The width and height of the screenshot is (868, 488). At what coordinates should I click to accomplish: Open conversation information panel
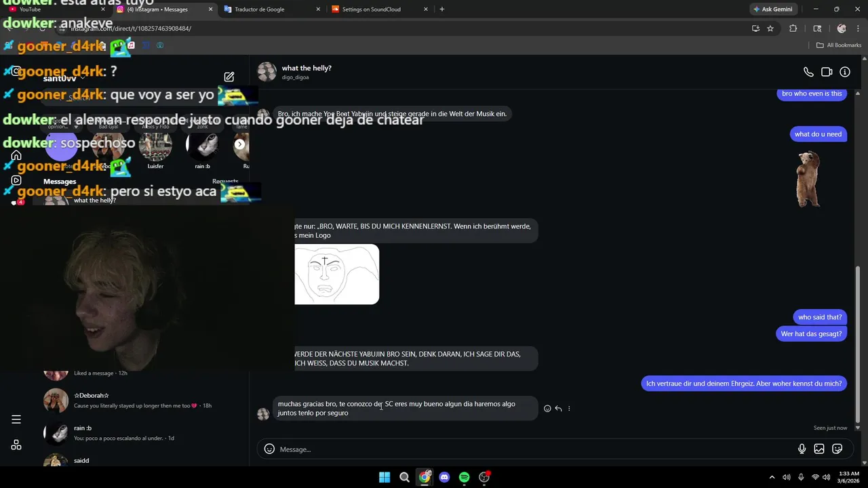pyautogui.click(x=845, y=72)
